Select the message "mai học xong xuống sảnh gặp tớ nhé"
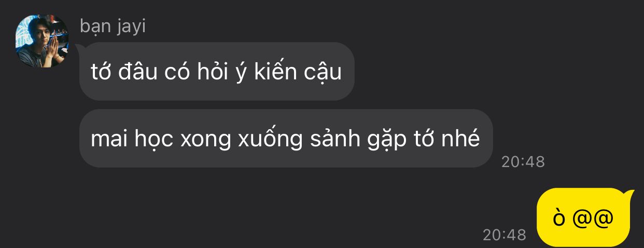644x248 pixels. click(x=286, y=139)
